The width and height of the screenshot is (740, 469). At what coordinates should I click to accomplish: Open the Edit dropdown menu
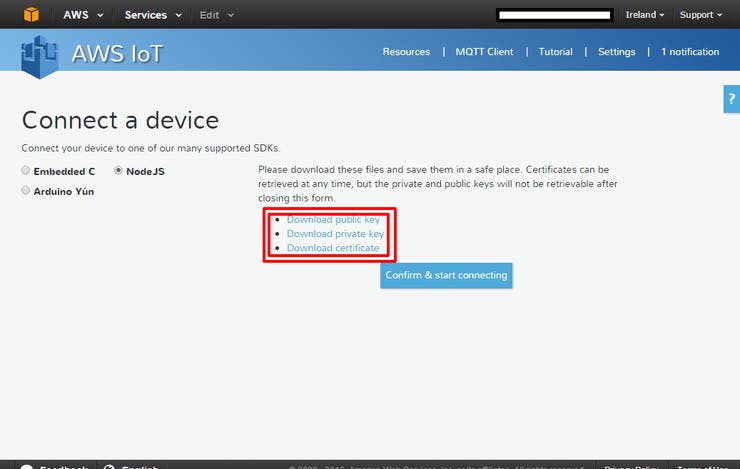217,15
